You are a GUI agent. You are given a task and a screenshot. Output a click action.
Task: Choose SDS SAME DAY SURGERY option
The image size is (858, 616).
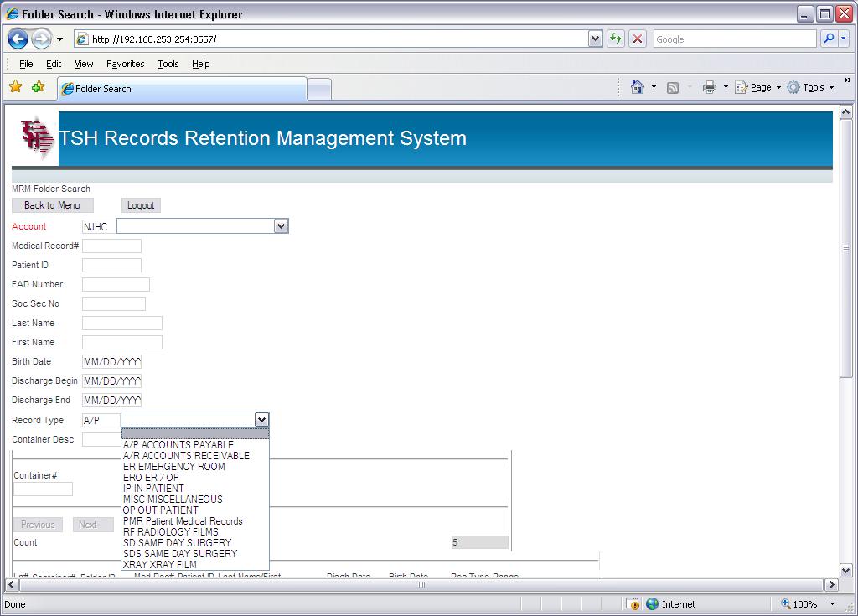pyautogui.click(x=195, y=554)
